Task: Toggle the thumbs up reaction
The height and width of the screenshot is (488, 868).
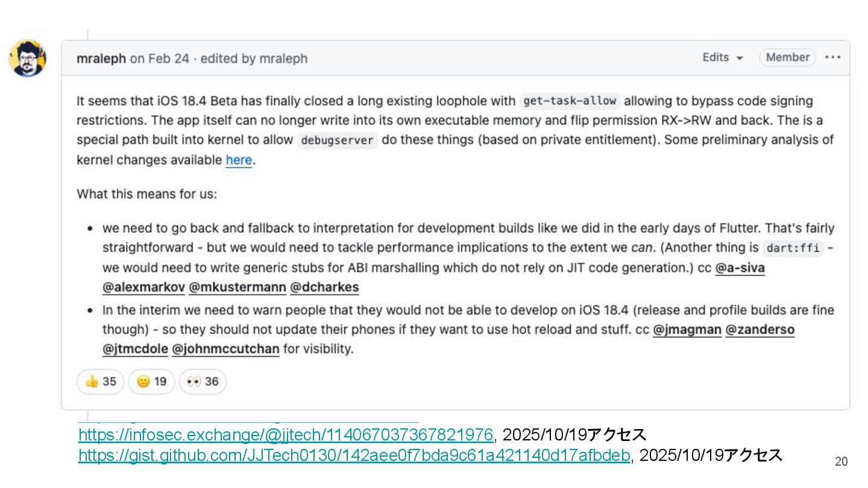Action: coord(101,381)
